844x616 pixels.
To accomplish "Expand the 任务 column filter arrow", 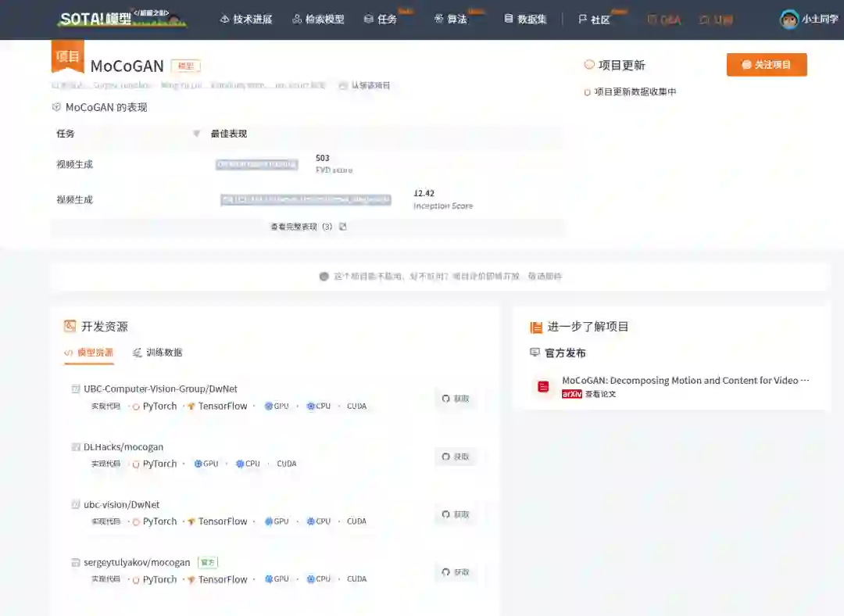I will (x=196, y=134).
